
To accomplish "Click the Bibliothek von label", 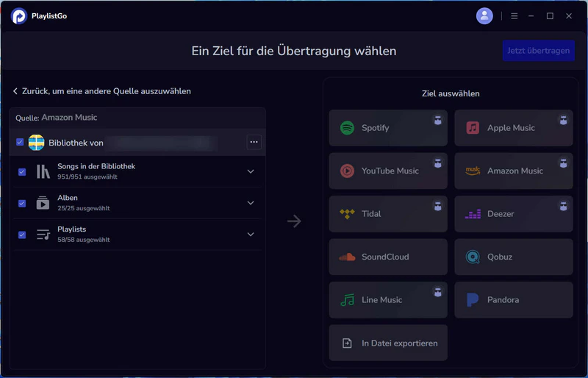I will click(76, 143).
